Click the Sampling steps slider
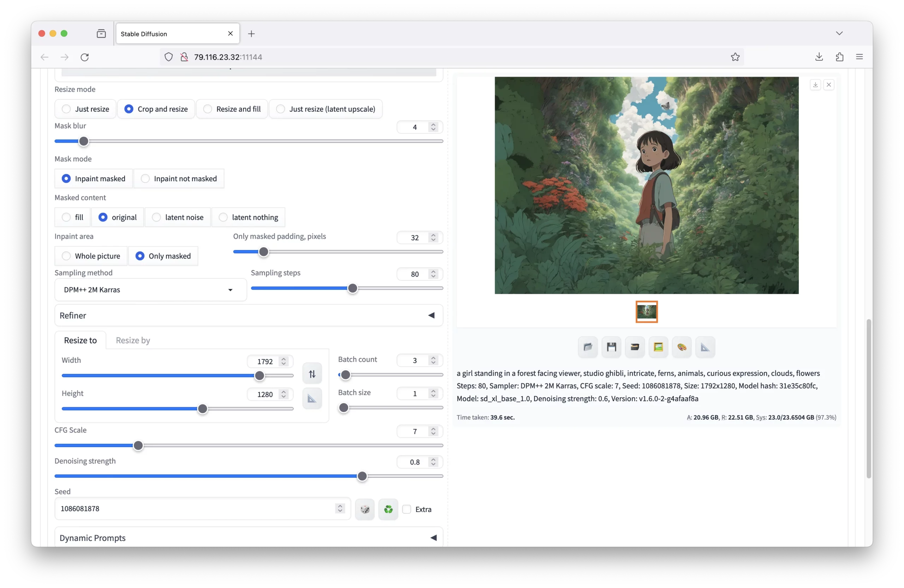Screen dimensions: 904x588 (347, 288)
